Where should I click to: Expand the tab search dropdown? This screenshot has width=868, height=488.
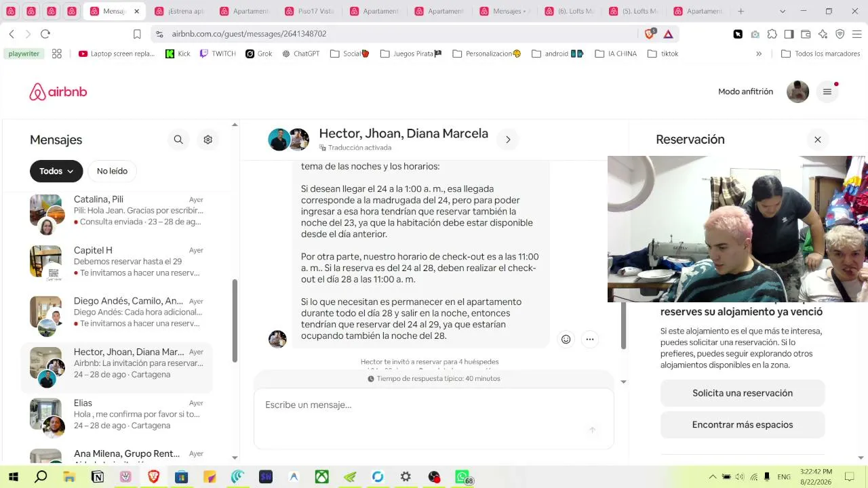(x=783, y=12)
